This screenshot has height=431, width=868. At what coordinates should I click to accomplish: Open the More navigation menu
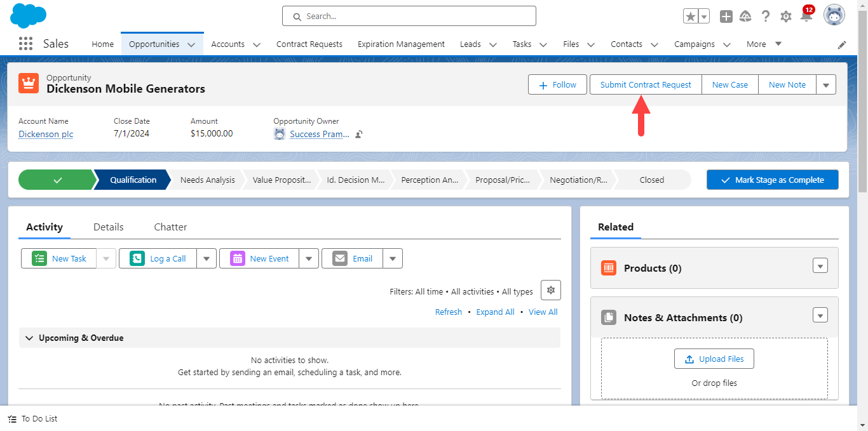coord(764,44)
